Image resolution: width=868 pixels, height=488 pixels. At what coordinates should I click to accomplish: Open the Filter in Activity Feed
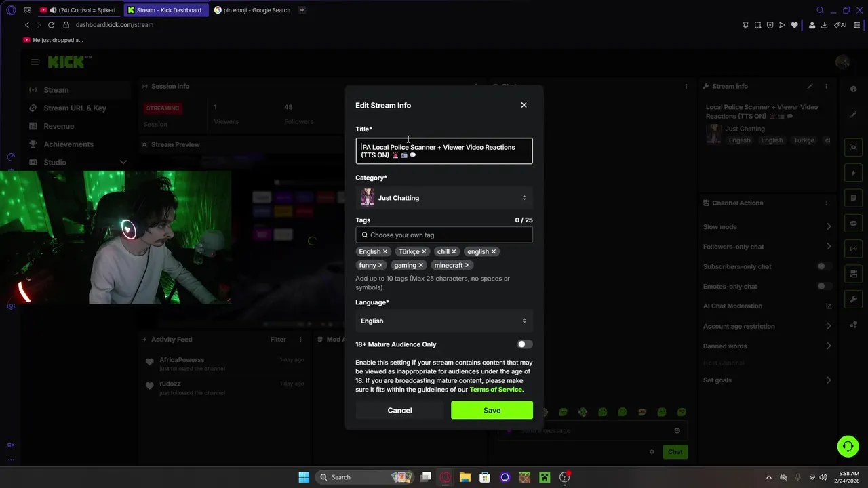(278, 340)
